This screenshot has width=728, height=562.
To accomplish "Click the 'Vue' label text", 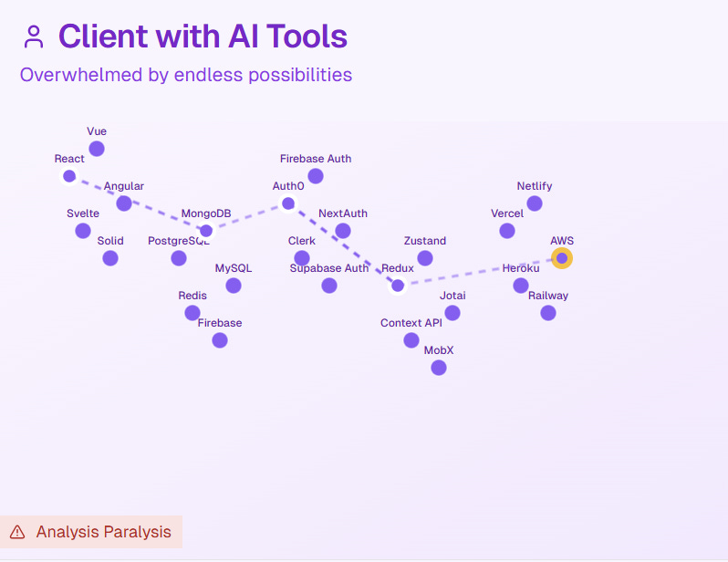I will 97,131.
